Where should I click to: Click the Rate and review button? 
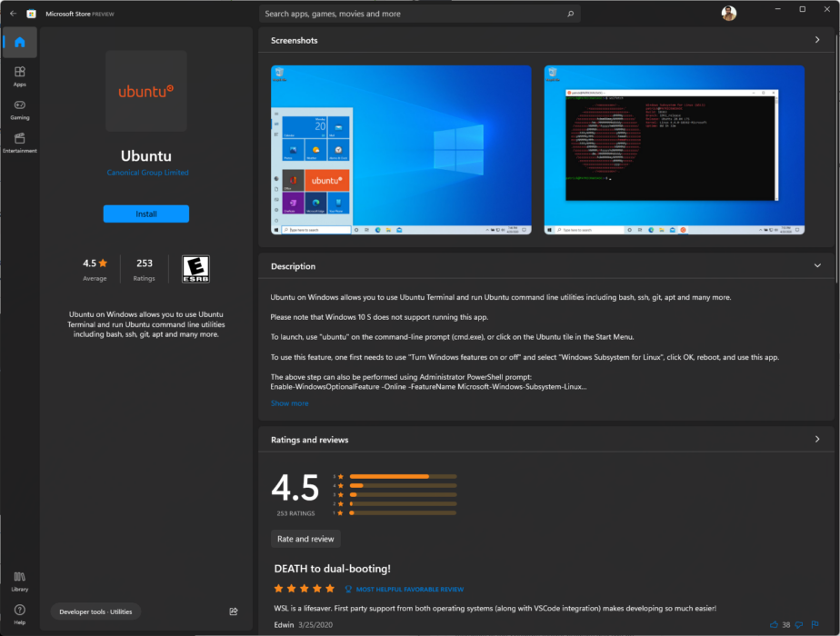305,539
